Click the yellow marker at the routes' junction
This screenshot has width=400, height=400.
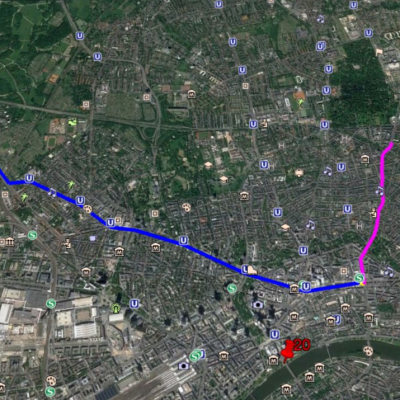tap(362, 284)
